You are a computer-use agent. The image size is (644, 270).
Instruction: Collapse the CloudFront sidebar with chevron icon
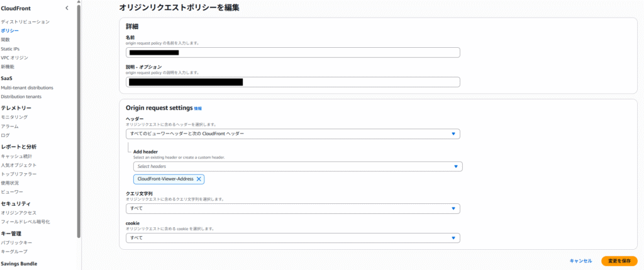(67, 8)
